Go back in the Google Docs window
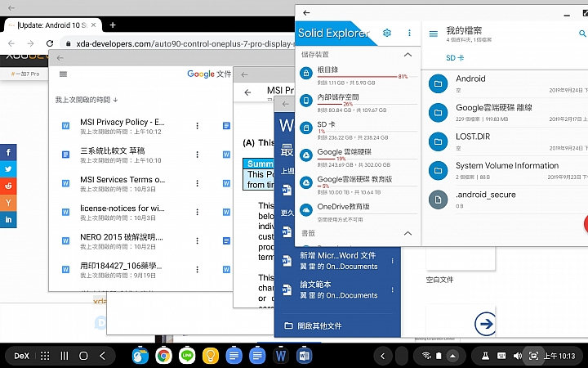 [60, 58]
